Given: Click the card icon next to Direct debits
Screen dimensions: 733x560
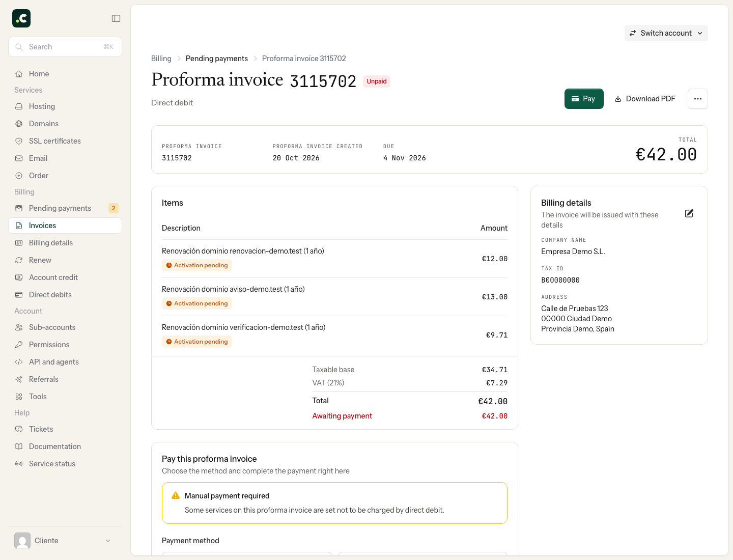Looking at the screenshot, I should tap(19, 295).
